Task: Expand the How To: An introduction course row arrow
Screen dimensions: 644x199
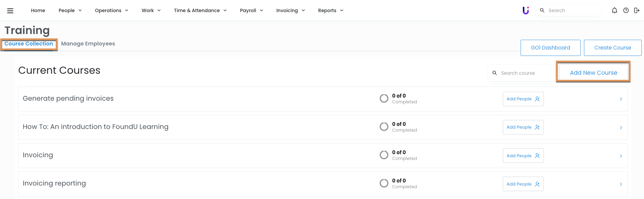Action: 621,128
